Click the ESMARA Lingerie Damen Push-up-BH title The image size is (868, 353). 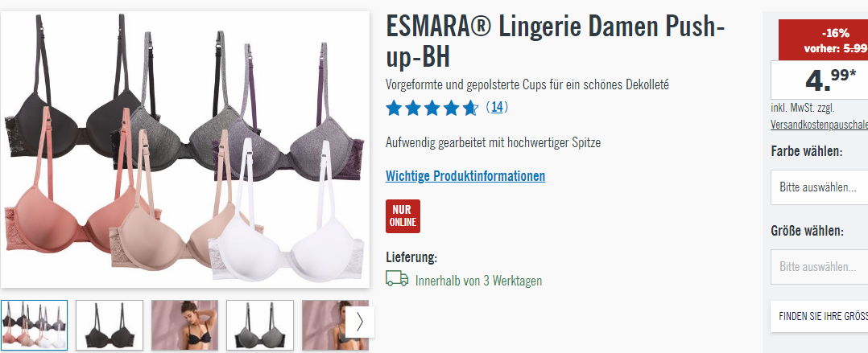[556, 42]
